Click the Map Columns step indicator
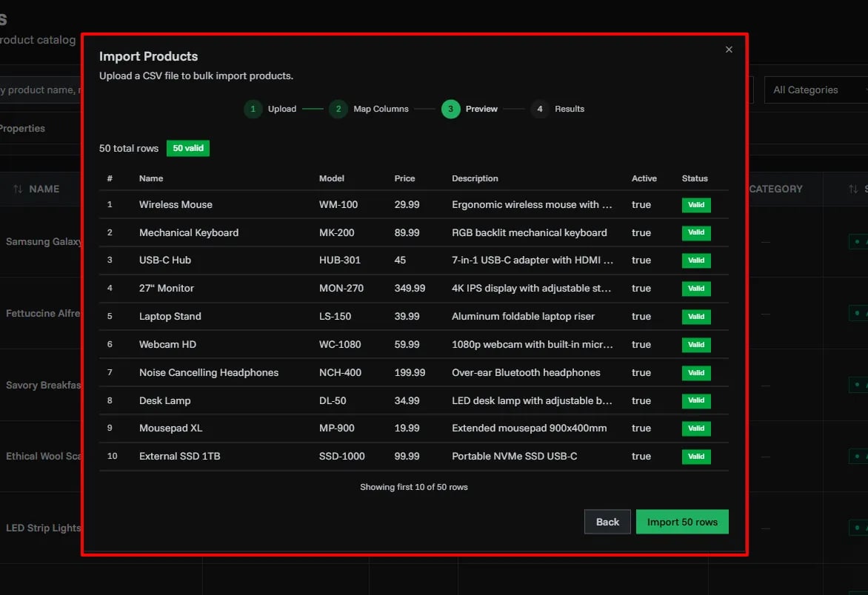The width and height of the screenshot is (868, 595). click(x=338, y=108)
